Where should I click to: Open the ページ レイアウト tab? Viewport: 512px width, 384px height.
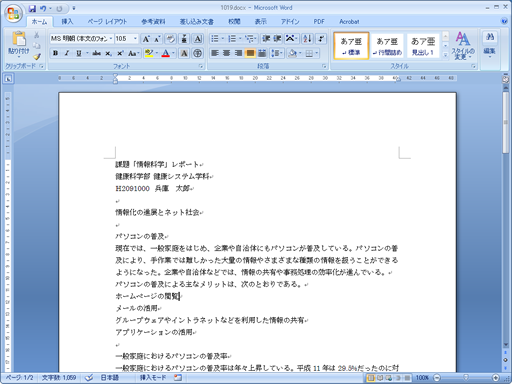[x=107, y=22]
